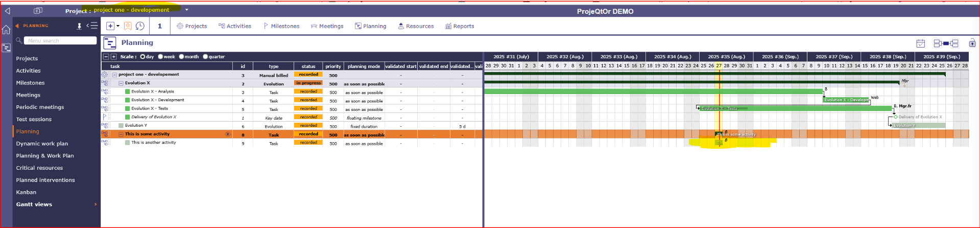980x228 pixels.
Task: Click the layout switch icon at the top right
Action: tap(946, 43)
